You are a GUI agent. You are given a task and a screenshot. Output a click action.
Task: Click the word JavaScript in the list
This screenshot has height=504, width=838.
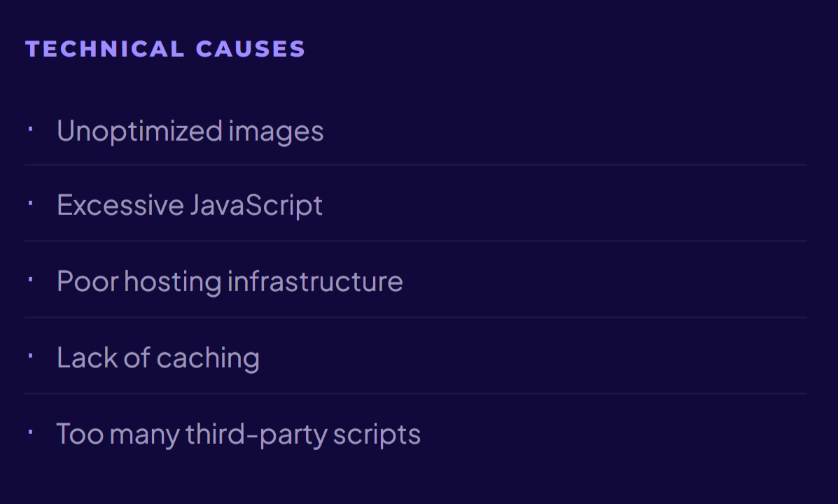[256, 206]
